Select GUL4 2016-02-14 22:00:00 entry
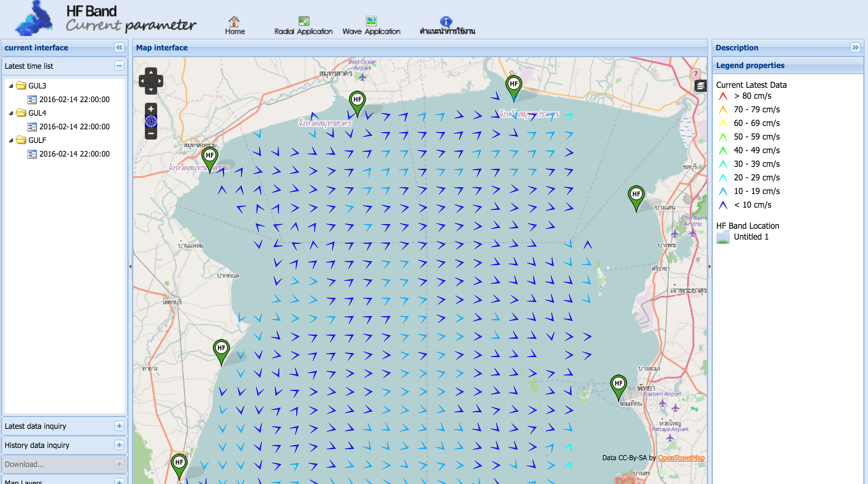 tap(74, 127)
